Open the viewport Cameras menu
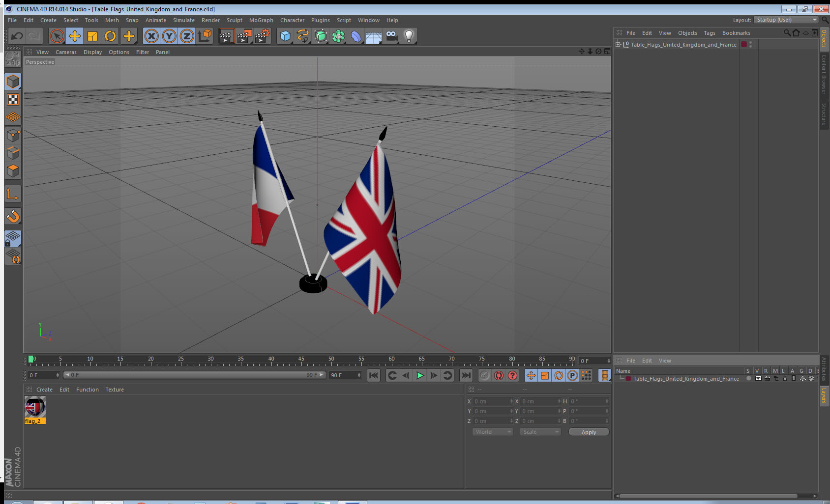This screenshot has width=830, height=504. pyautogui.click(x=66, y=52)
